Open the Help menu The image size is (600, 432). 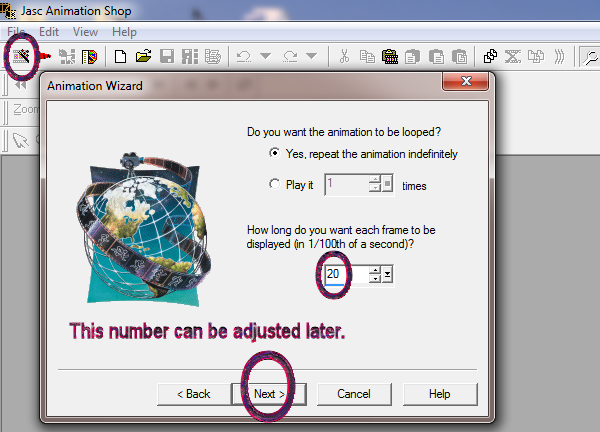124,32
